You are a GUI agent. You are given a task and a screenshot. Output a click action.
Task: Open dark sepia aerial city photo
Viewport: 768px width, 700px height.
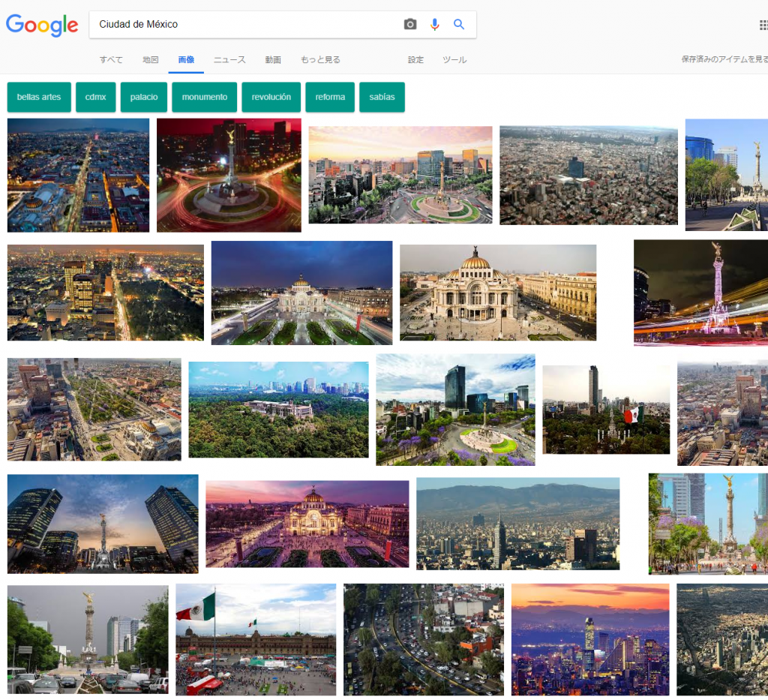[722, 639]
